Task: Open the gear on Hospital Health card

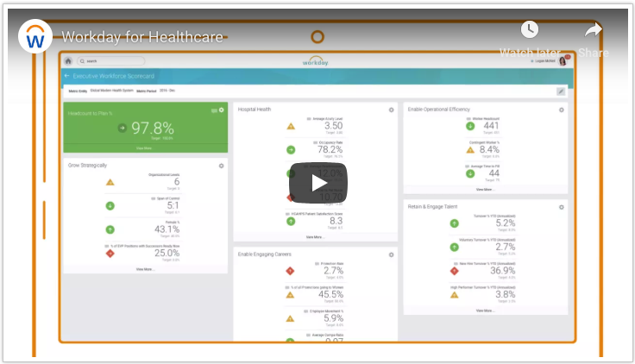Action: pos(391,110)
